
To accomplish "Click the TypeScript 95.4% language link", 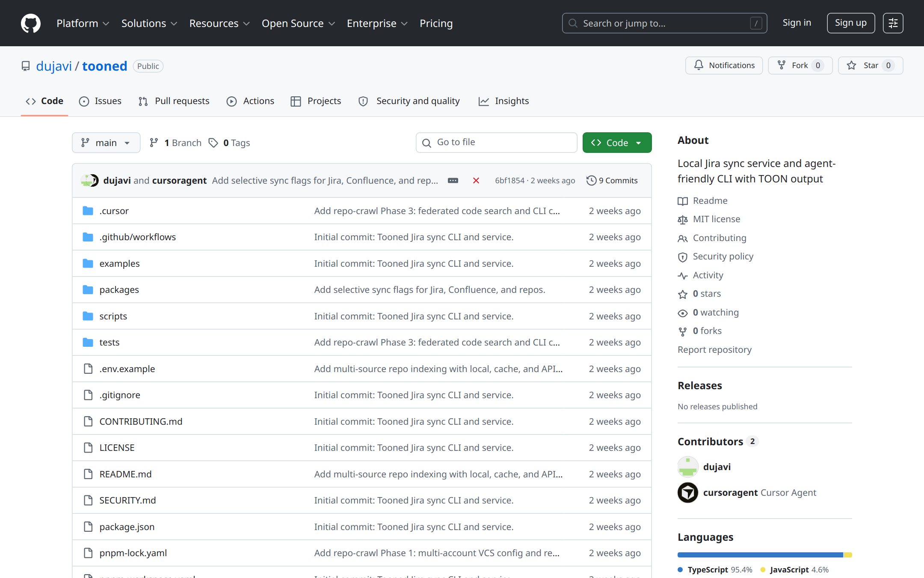I will [x=715, y=570].
